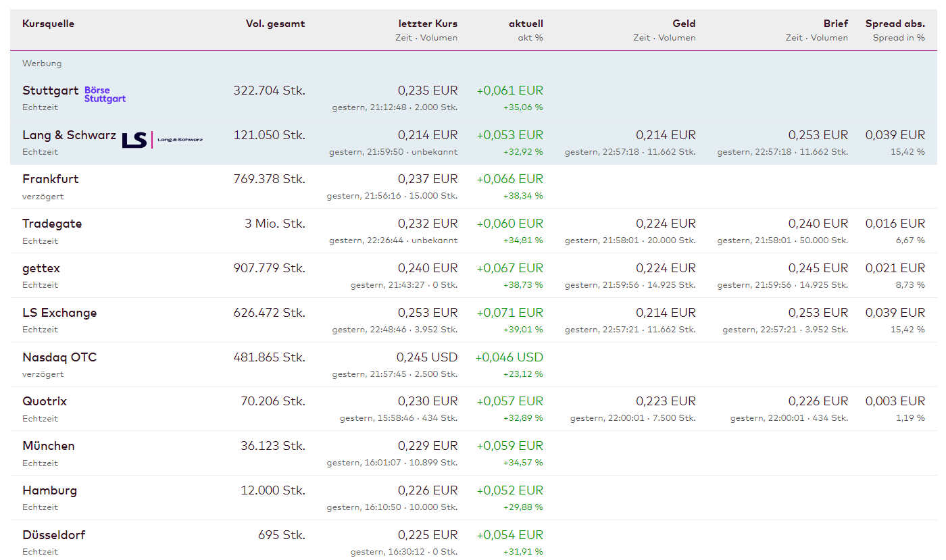
Task: Click gettex spread 0,021 EUR
Action: (895, 268)
